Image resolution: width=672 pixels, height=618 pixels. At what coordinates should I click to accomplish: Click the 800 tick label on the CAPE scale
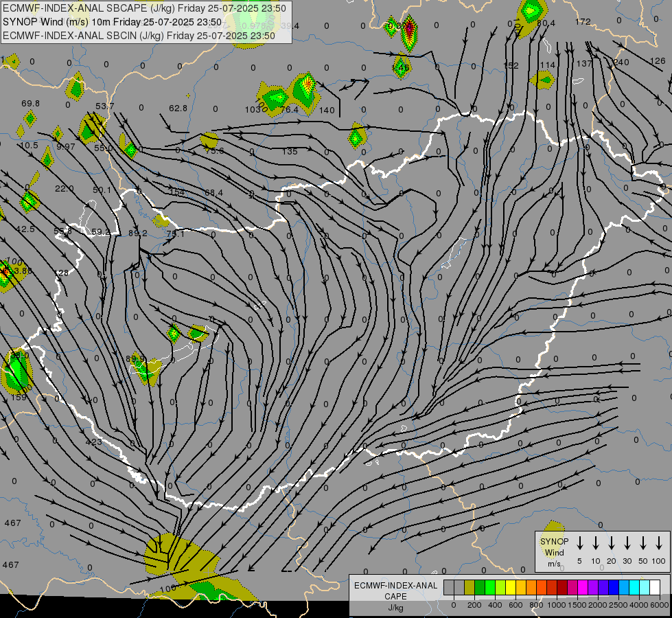[x=536, y=605]
